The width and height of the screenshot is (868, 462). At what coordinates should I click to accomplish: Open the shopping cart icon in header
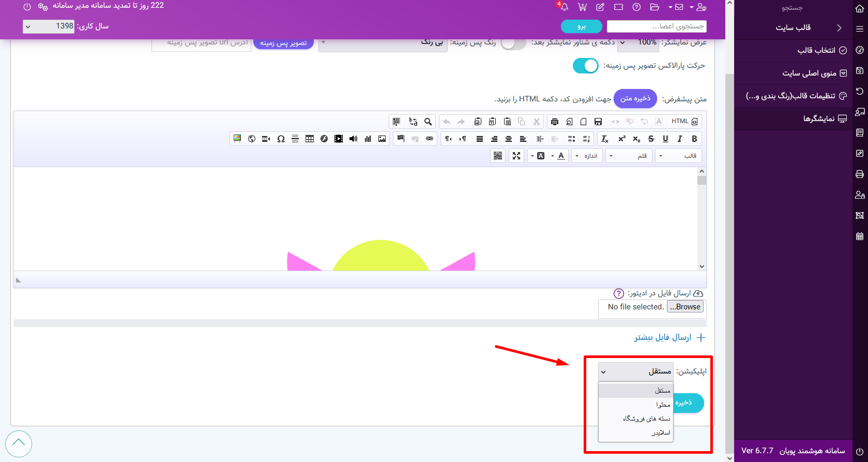582,7
